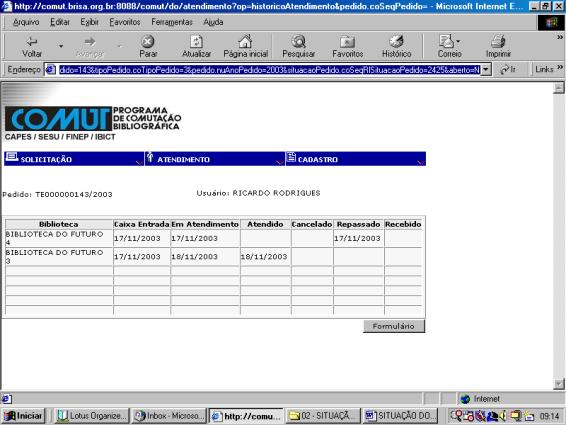Go to Página inicial home icon
Image resolution: width=566 pixels, height=425 pixels.
pos(245,42)
